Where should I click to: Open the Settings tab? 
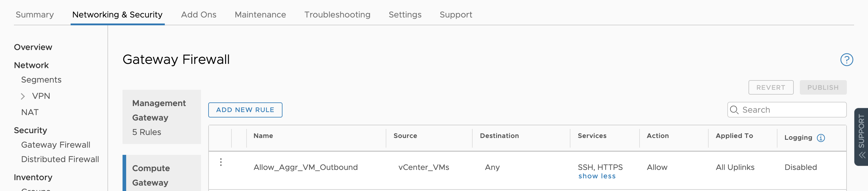[x=405, y=14]
